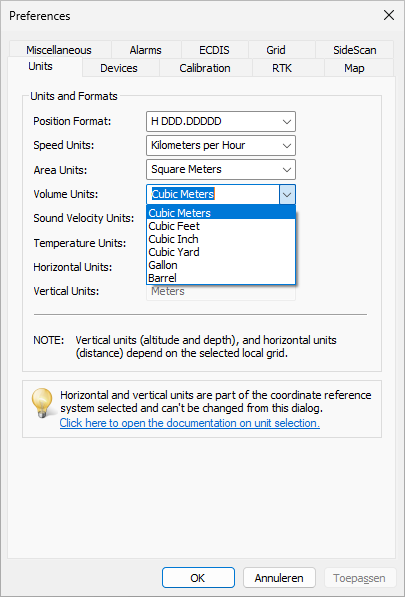Expand the Area Units dropdown
405x597 pixels.
(x=221, y=169)
